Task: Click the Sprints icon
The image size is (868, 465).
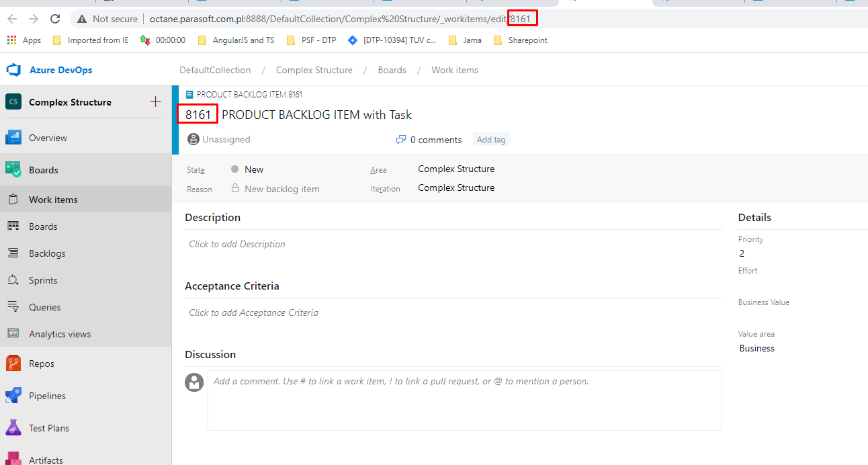Action: [13, 280]
